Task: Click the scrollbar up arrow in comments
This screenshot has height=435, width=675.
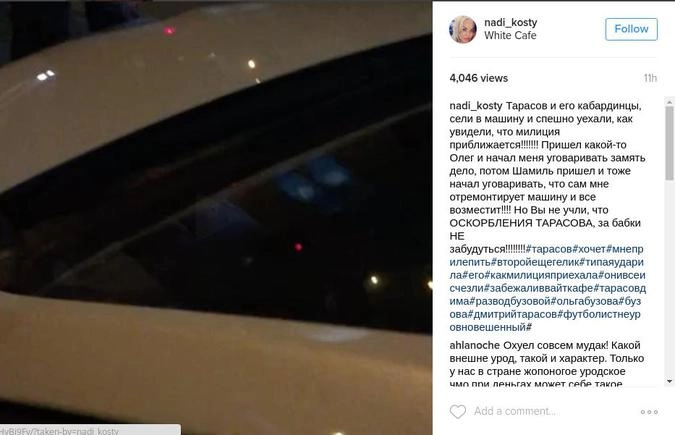Action: click(669, 102)
